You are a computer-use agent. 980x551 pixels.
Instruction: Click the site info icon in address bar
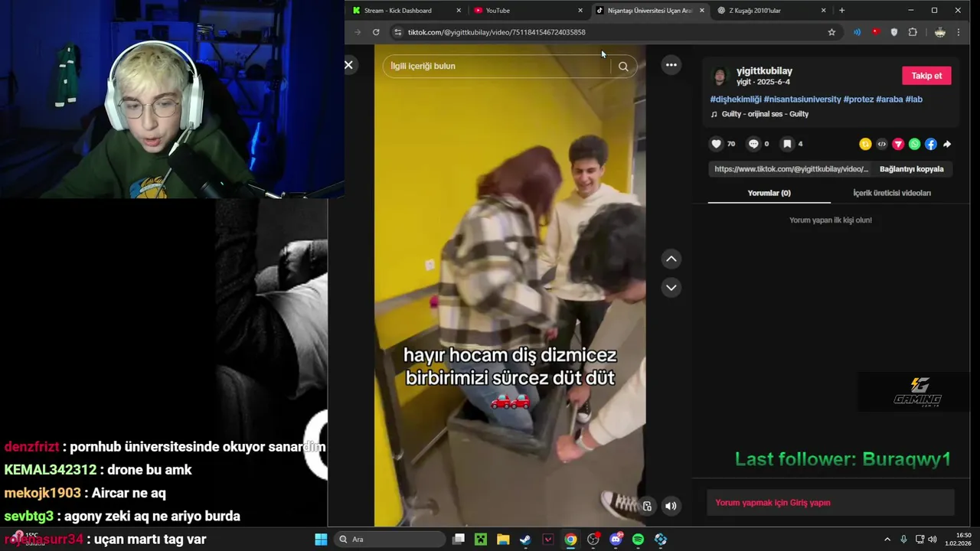pyautogui.click(x=397, y=32)
